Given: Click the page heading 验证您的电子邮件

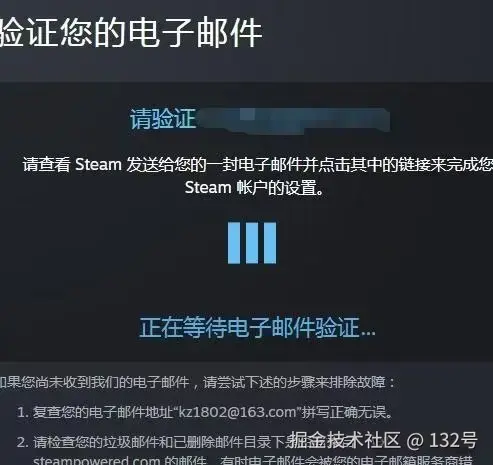Looking at the screenshot, I should 130,33.
